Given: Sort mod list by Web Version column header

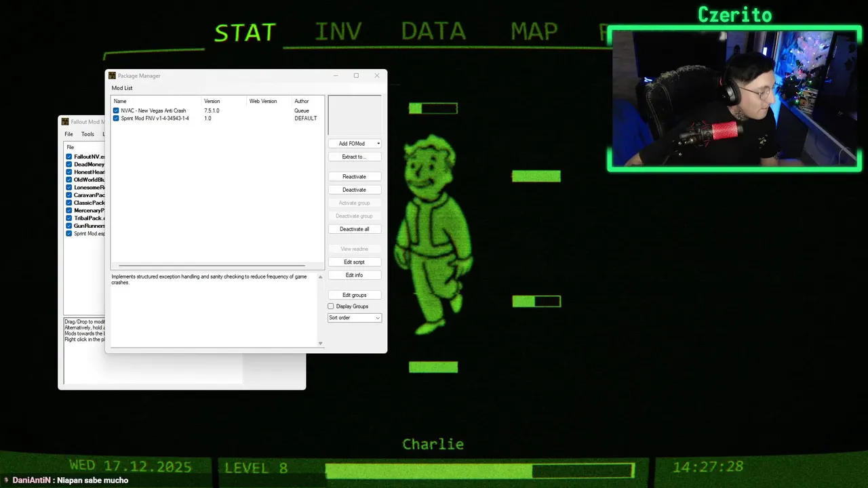Looking at the screenshot, I should point(269,102).
